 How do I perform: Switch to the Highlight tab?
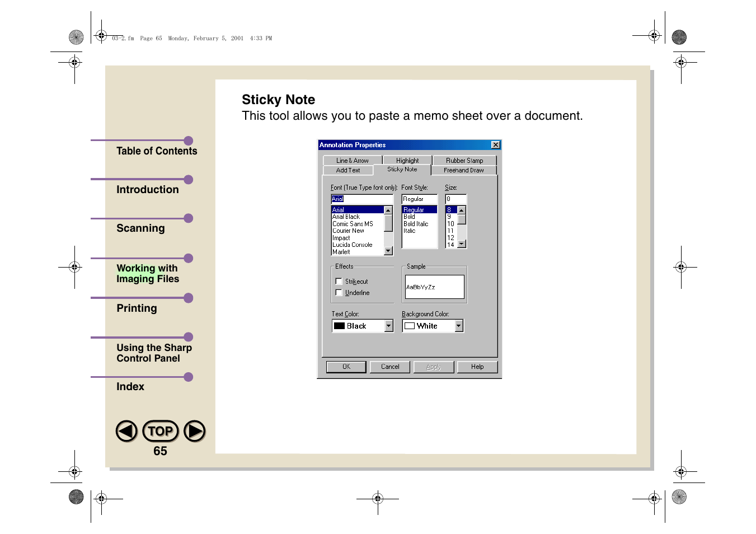tap(407, 160)
